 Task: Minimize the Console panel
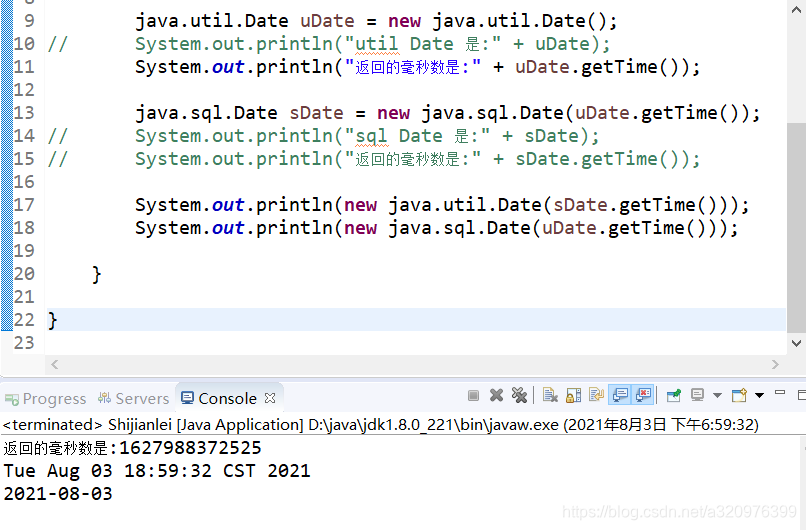pos(780,393)
